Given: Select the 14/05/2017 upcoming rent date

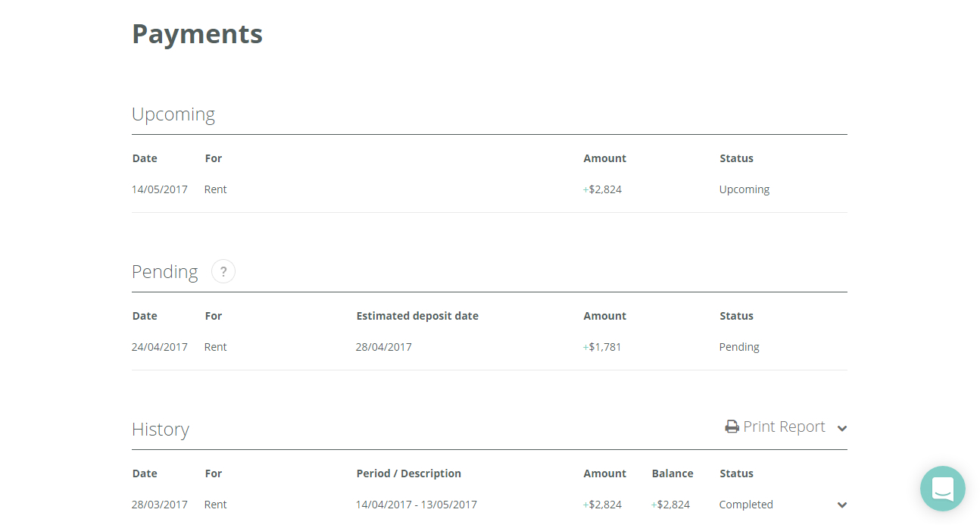Looking at the screenshot, I should point(160,189).
